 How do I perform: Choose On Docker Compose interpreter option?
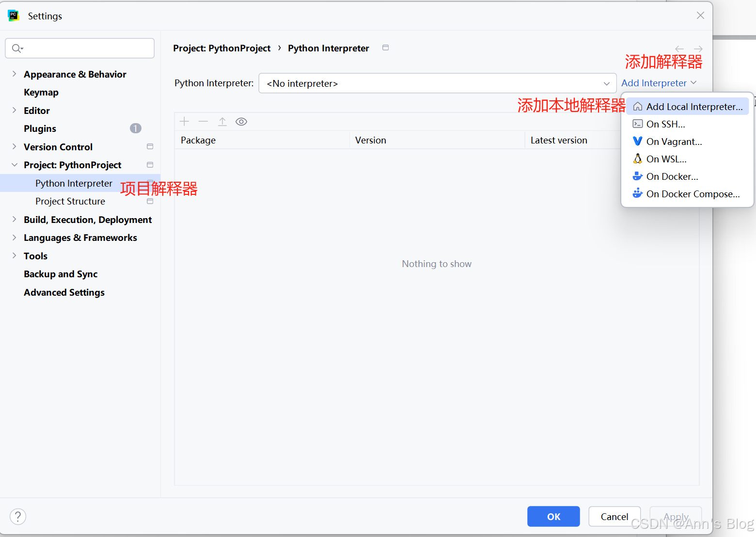click(x=687, y=194)
